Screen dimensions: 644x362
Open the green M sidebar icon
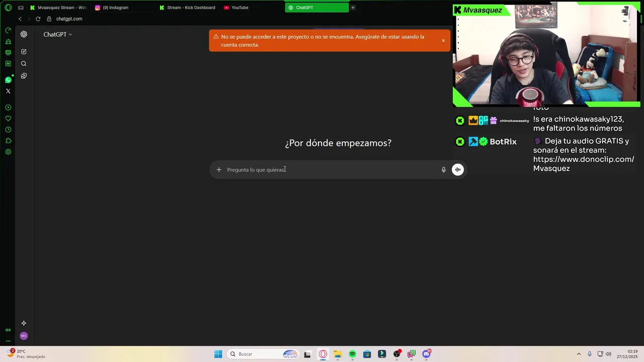(8, 63)
